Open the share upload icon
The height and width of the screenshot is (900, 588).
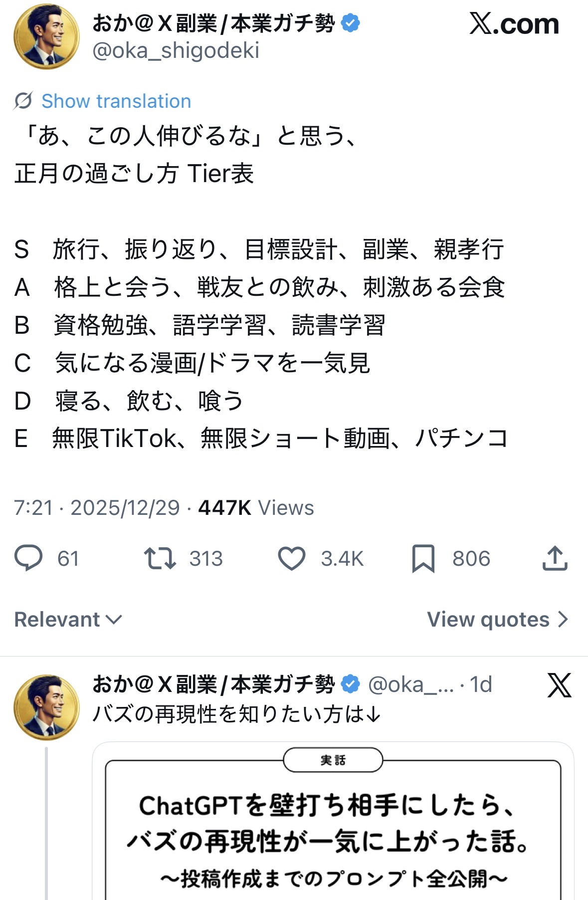(x=555, y=558)
